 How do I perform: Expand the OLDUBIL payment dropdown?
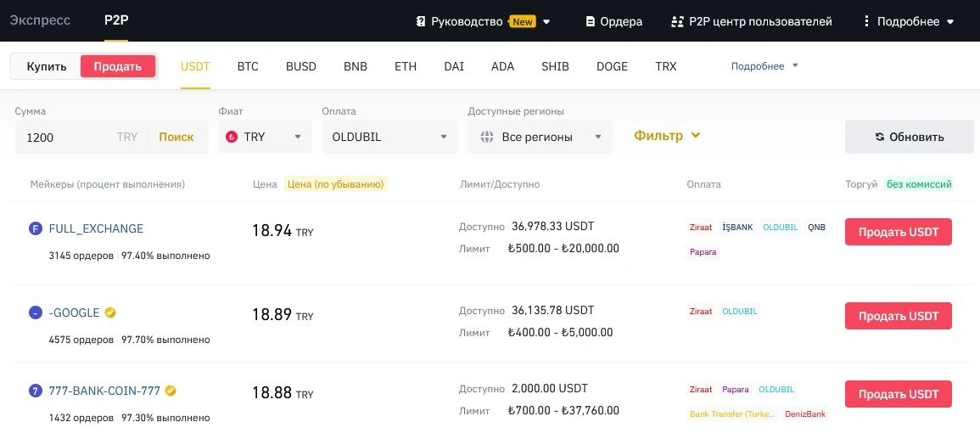coord(390,137)
